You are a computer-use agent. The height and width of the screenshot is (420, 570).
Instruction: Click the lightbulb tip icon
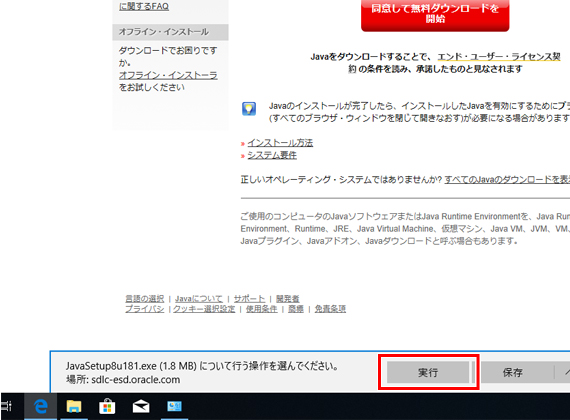tap(249, 109)
